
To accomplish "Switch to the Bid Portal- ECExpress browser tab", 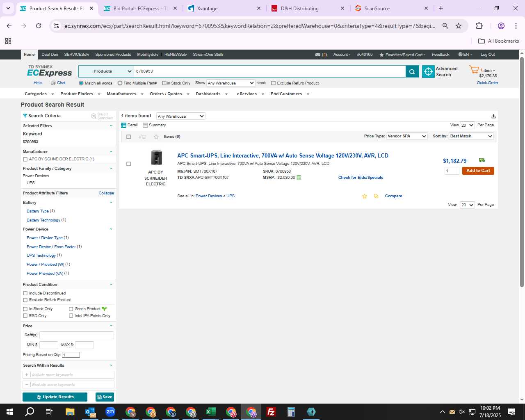I will (141, 8).
